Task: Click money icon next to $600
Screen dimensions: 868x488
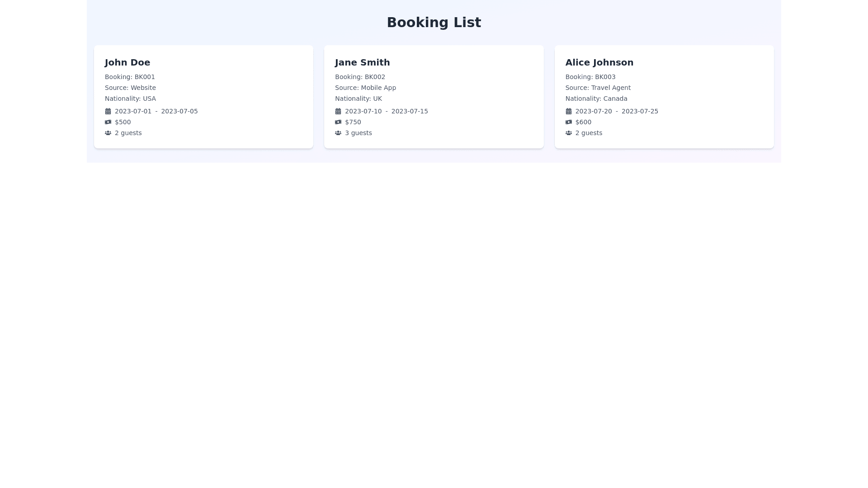Action: click(x=568, y=122)
